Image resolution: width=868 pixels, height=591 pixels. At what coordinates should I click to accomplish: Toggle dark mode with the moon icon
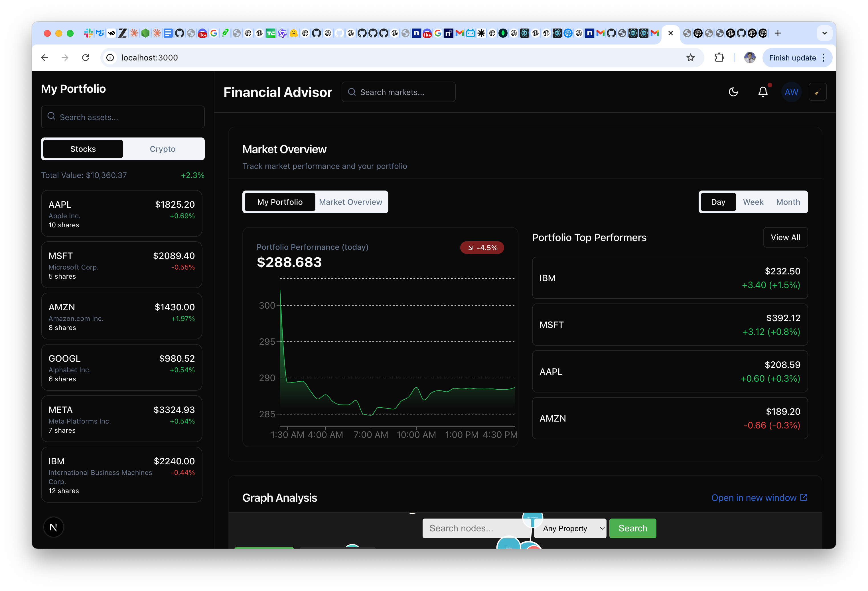733,92
